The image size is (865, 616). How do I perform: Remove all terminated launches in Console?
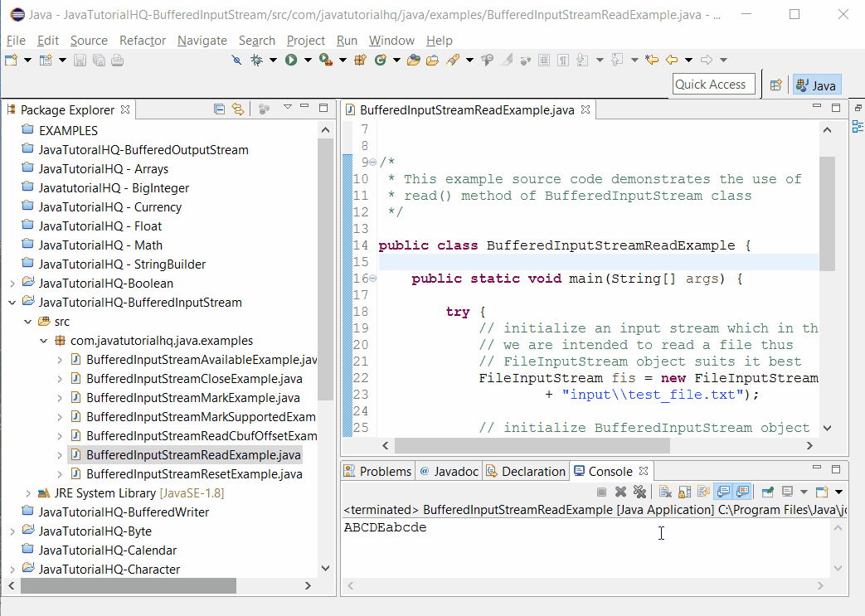point(639,491)
